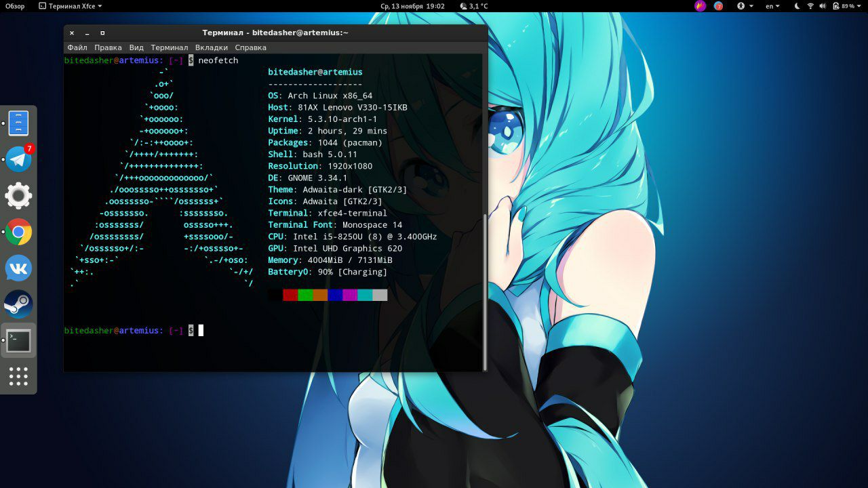The height and width of the screenshot is (488, 868).
Task: Click the battery 89 % indicator
Action: pyautogui.click(x=843, y=6)
